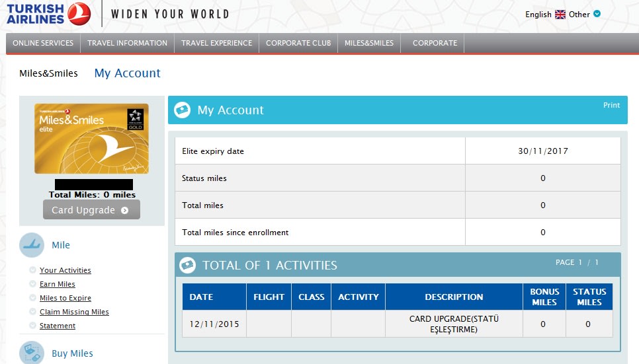Viewport: 639px width, 364px height.
Task: Open the TRAVEL INFORMATION menu
Action: click(127, 43)
